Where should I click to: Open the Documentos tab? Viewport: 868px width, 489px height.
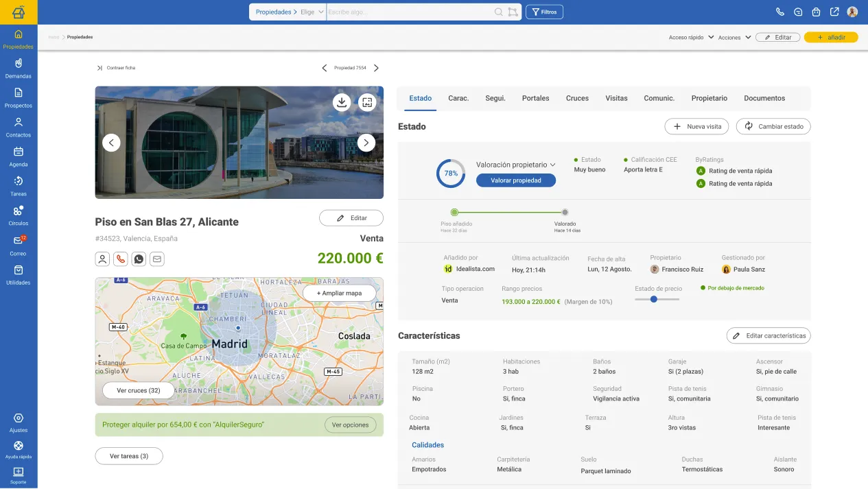click(764, 98)
